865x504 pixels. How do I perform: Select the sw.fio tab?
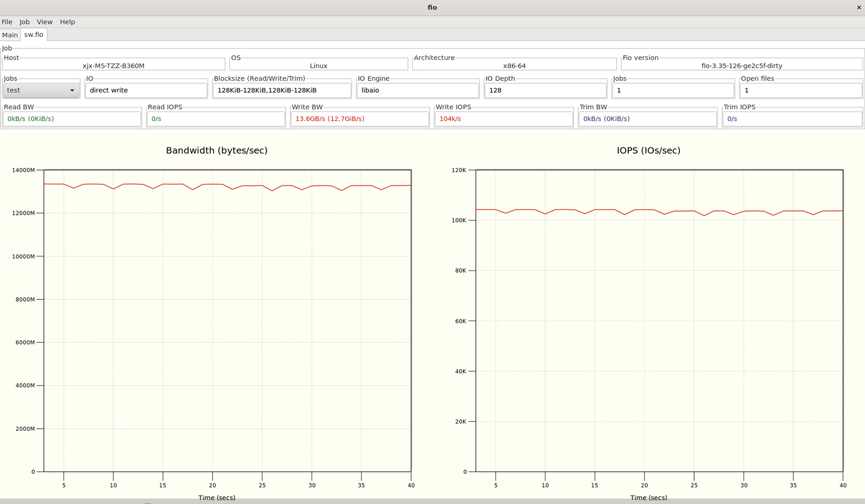click(34, 35)
